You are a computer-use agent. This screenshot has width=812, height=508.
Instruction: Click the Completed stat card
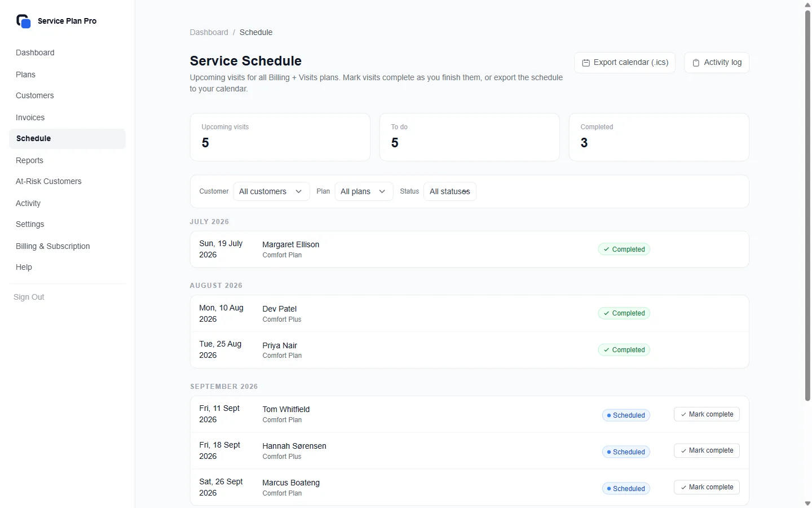point(659,137)
